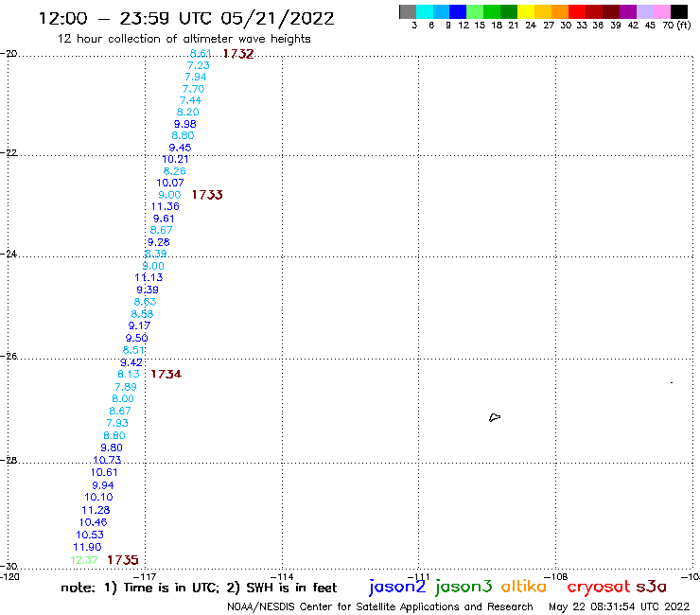
Task: Click the 8.63 wave height value
Action: pyautogui.click(x=145, y=302)
